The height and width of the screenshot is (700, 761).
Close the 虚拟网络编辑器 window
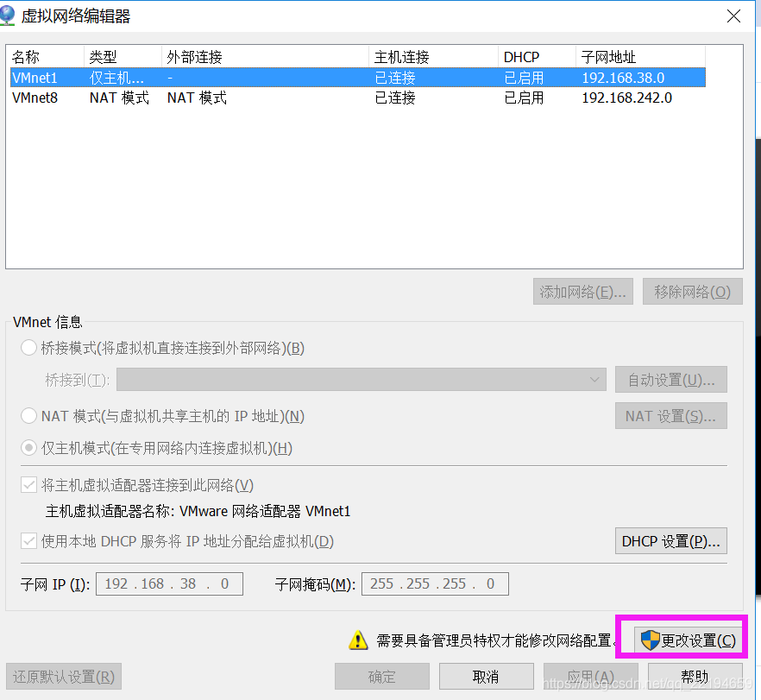click(x=733, y=16)
